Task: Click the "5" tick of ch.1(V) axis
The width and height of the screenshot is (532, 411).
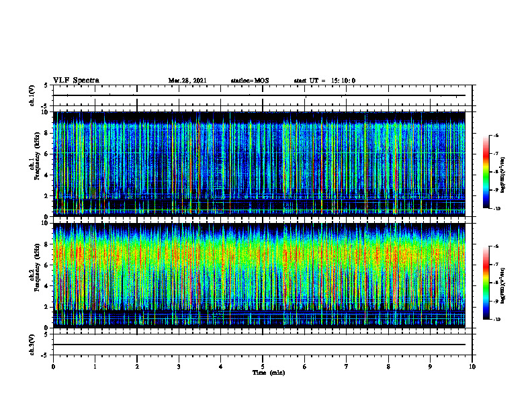Action: (x=47, y=85)
